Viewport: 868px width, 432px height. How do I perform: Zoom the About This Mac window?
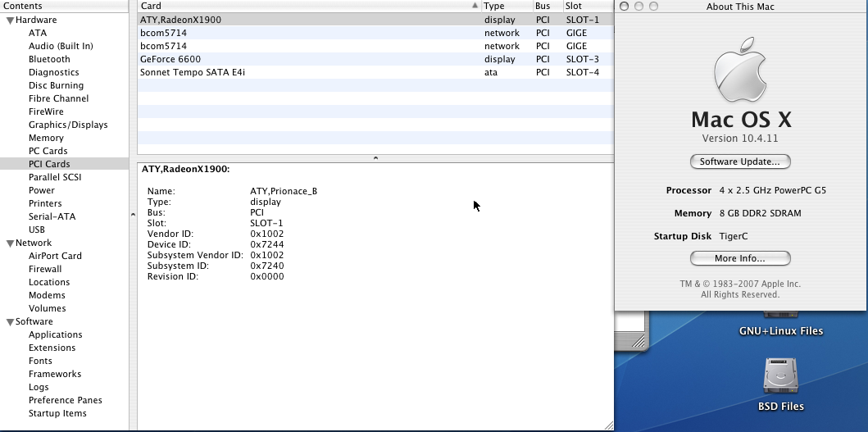pyautogui.click(x=654, y=6)
